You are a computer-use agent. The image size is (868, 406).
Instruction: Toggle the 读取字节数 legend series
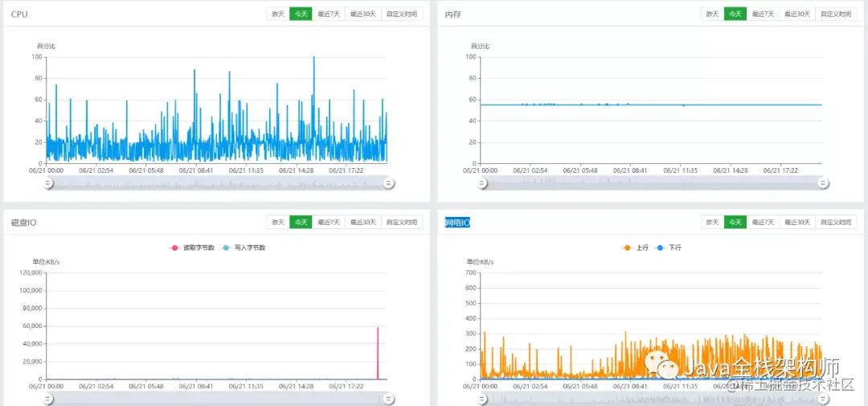click(x=191, y=248)
